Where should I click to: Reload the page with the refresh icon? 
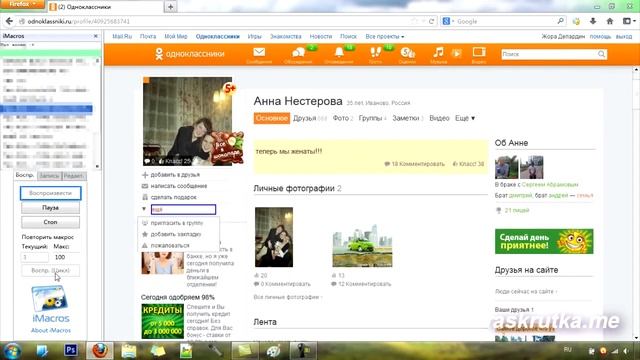pos(431,21)
